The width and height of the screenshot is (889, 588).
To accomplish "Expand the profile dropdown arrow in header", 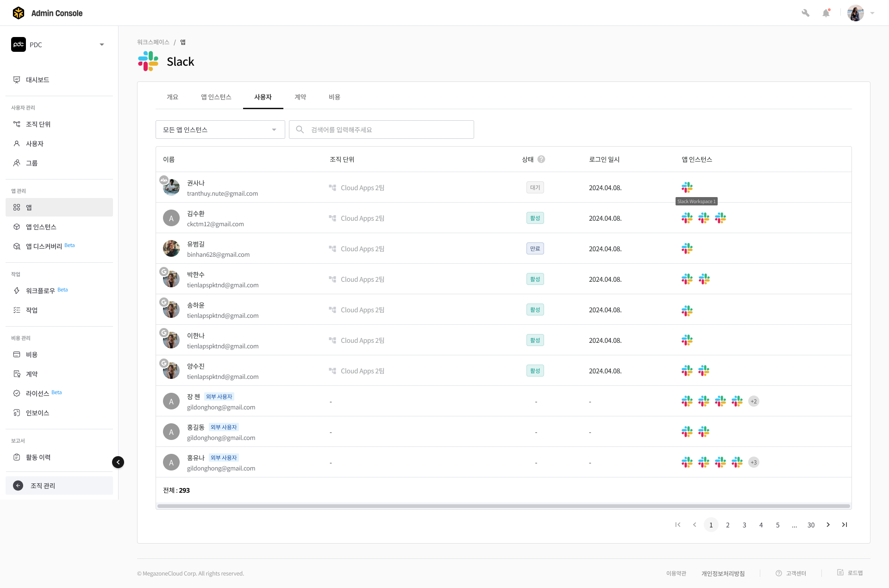I will pyautogui.click(x=872, y=13).
